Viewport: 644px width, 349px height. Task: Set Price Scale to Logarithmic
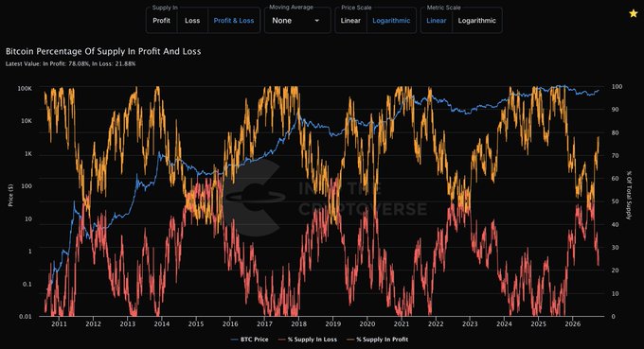pyautogui.click(x=391, y=21)
